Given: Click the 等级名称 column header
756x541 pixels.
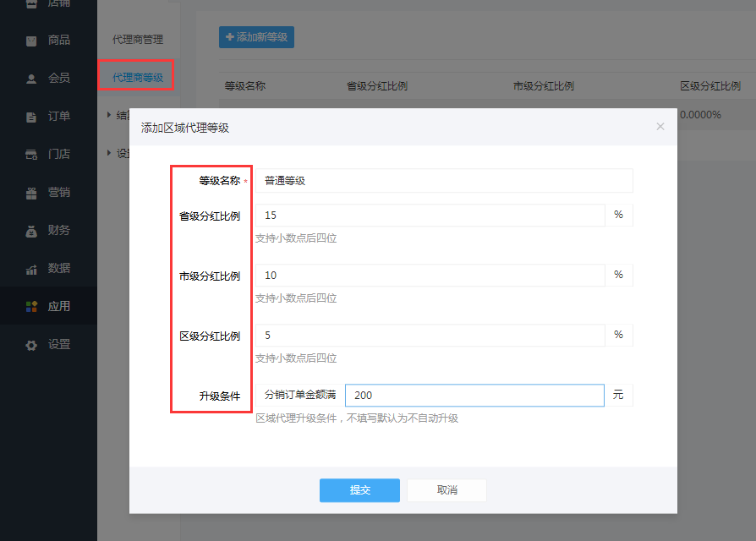Looking at the screenshot, I should coord(245,86).
